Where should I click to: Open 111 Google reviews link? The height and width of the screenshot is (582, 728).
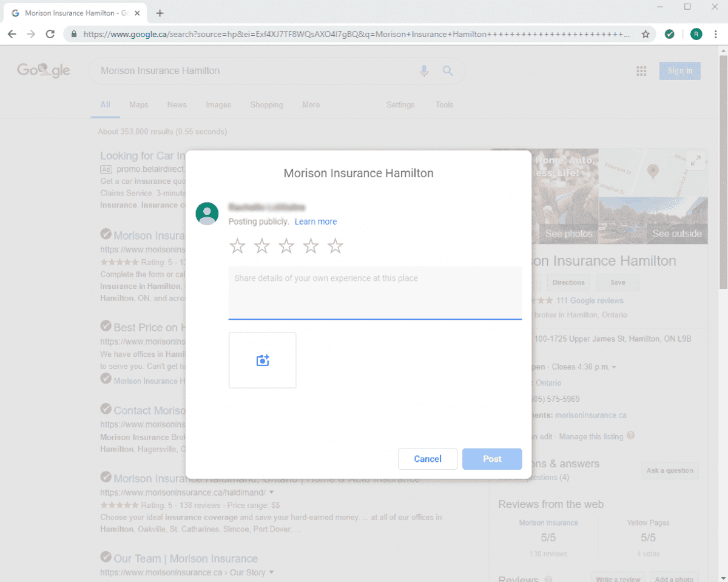click(x=590, y=300)
